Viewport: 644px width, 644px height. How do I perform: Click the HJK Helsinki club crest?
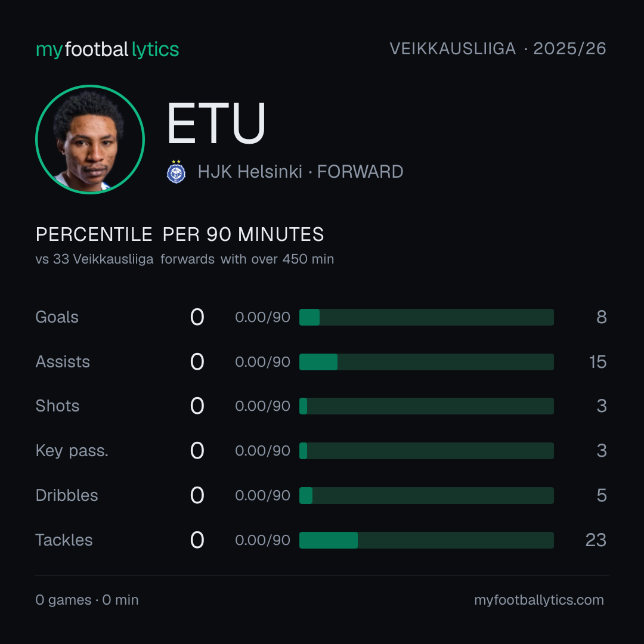click(x=176, y=172)
